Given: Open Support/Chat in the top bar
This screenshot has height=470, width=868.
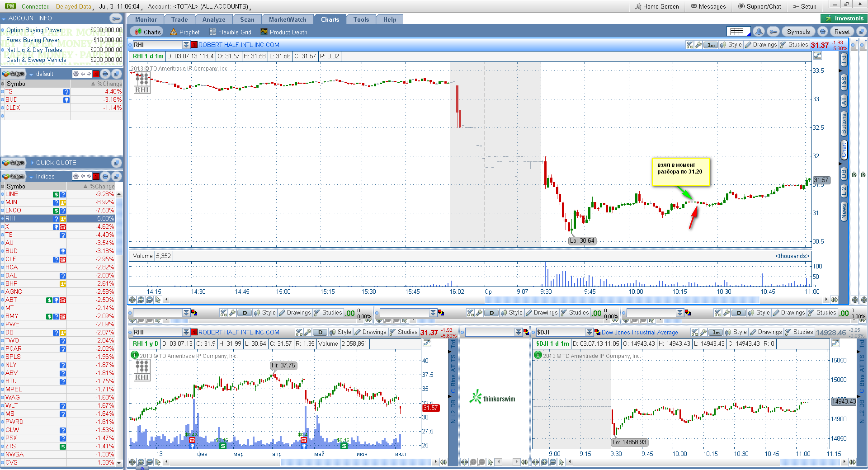Looking at the screenshot, I should point(759,6).
